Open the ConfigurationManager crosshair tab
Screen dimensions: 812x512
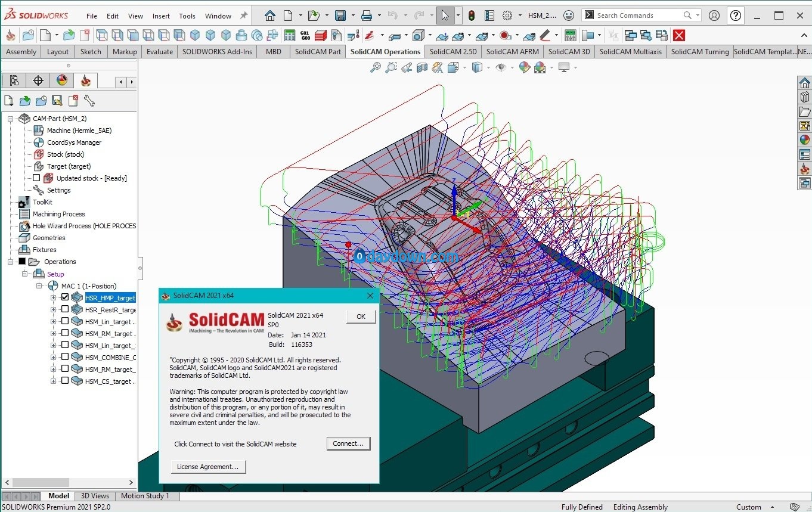(x=38, y=80)
